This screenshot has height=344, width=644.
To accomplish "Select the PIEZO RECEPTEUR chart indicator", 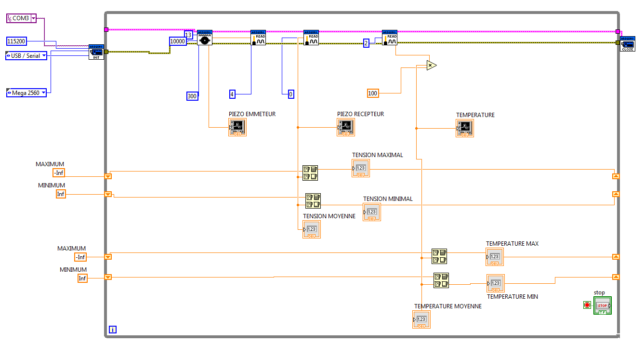I will tap(346, 127).
